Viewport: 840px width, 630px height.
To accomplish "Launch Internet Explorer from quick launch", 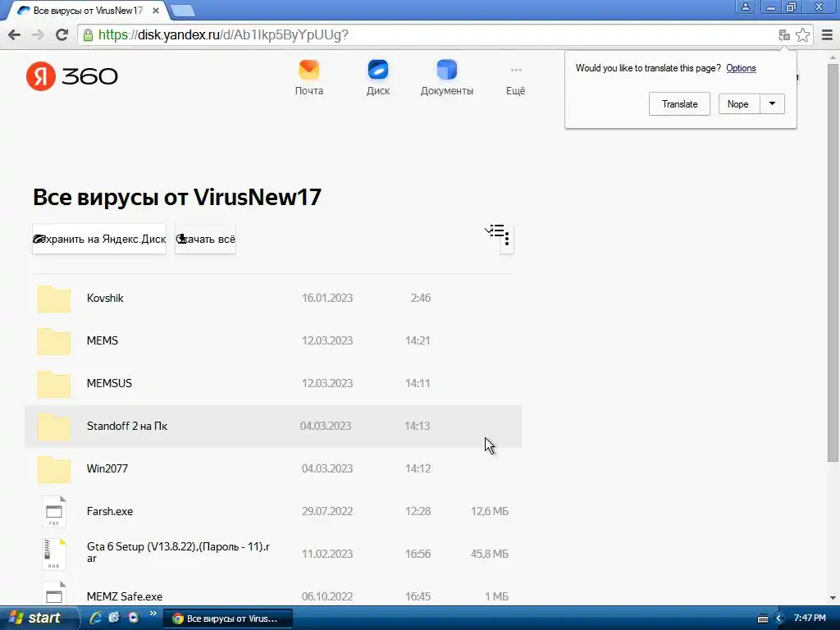I will pyautogui.click(x=96, y=618).
